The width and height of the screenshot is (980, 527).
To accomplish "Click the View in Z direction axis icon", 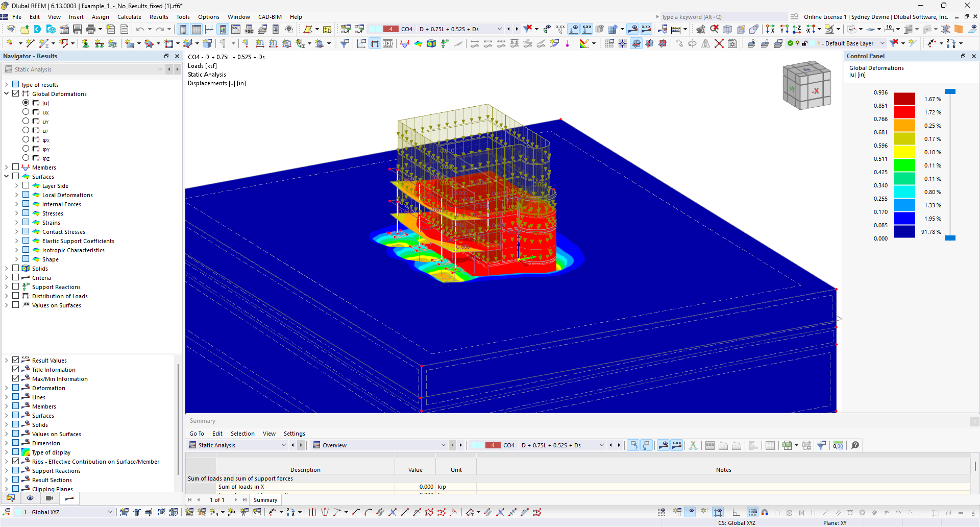I will [x=797, y=29].
